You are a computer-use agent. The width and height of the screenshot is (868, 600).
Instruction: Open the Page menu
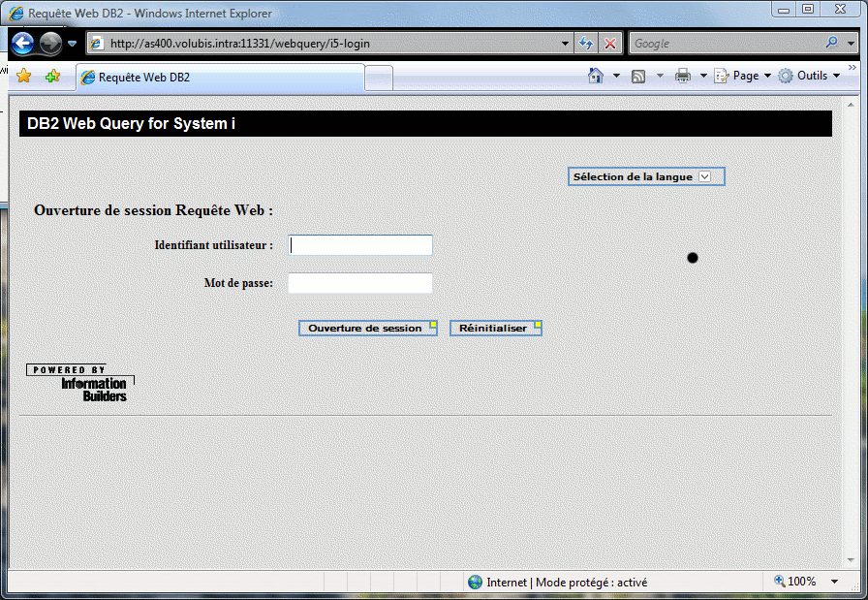click(x=742, y=76)
